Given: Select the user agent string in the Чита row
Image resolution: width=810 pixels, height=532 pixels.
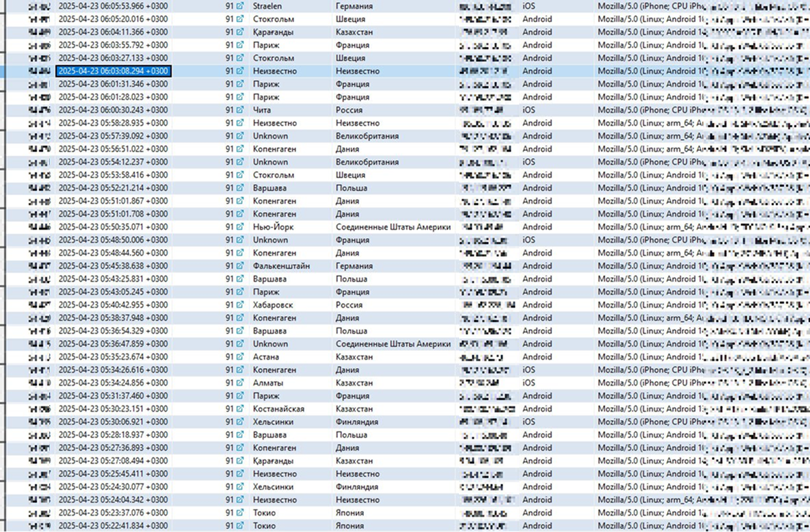Looking at the screenshot, I should pyautogui.click(x=703, y=110).
